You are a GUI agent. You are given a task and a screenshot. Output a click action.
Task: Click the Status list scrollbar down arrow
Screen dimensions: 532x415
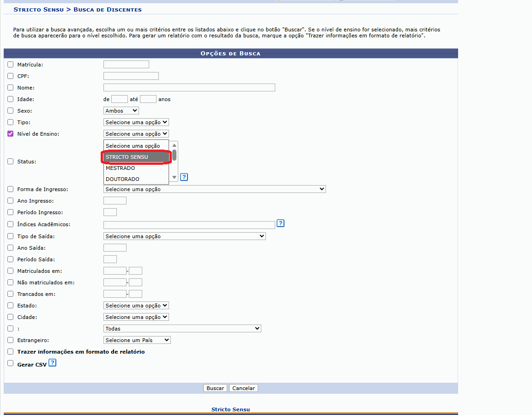click(175, 177)
